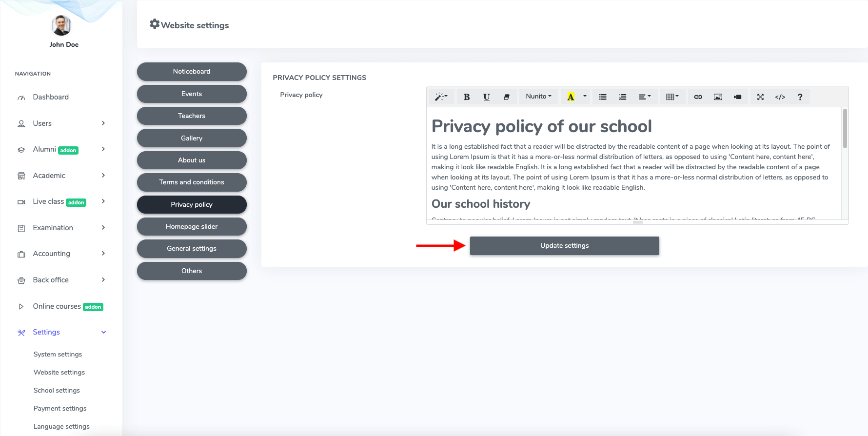Image resolution: width=868 pixels, height=436 pixels.
Task: Click the Online courses play icon
Action: click(x=21, y=307)
